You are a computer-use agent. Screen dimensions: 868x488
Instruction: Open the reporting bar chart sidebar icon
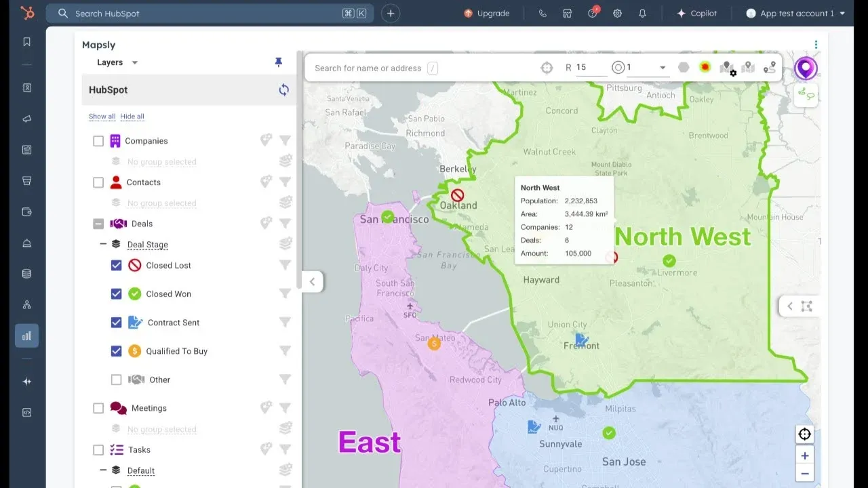pyautogui.click(x=27, y=335)
